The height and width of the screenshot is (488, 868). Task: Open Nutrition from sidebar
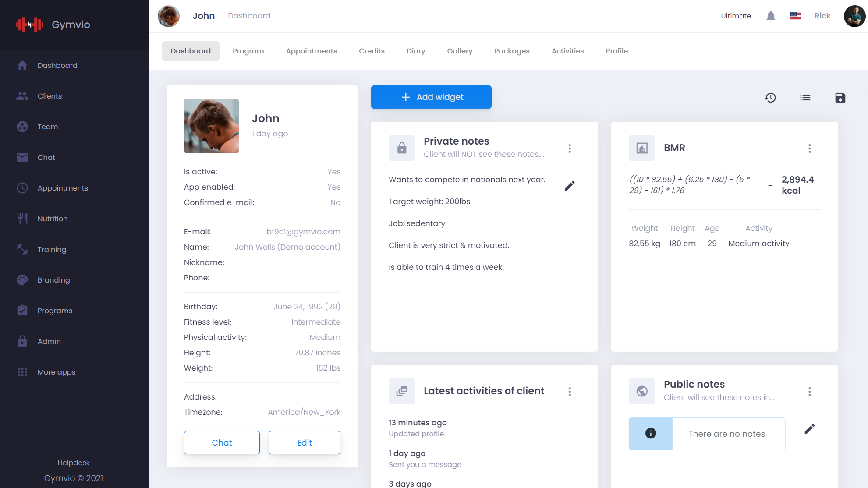(52, 219)
